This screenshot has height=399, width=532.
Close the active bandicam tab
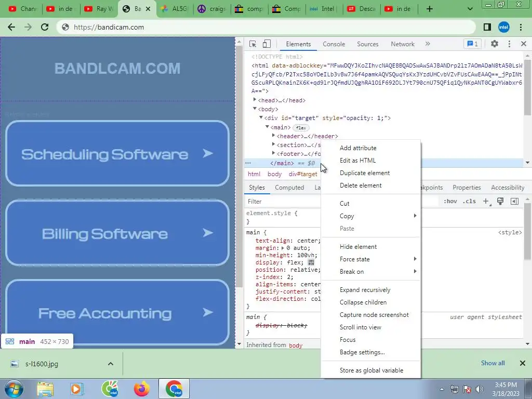(x=148, y=9)
